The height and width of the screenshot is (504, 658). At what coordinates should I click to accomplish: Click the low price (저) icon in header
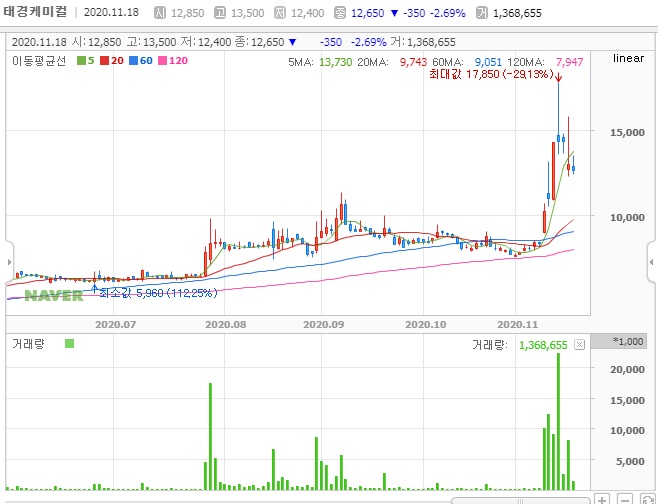coord(279,13)
